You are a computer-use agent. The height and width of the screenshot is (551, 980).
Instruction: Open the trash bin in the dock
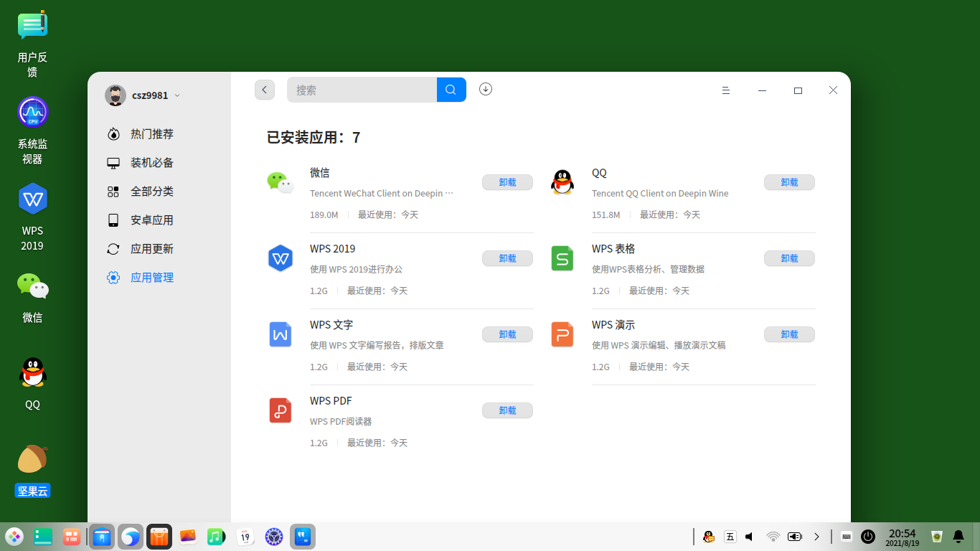tap(936, 537)
